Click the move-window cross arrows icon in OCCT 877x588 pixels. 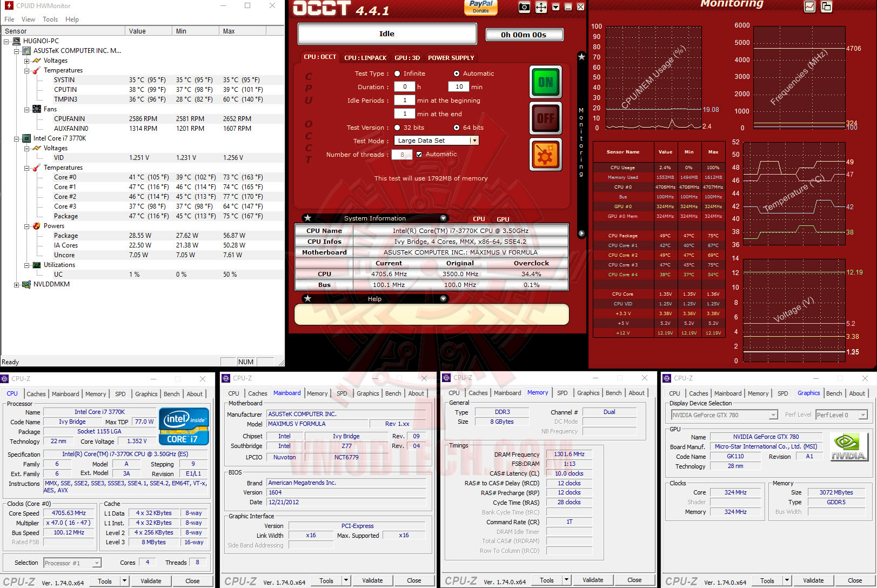[x=541, y=7]
